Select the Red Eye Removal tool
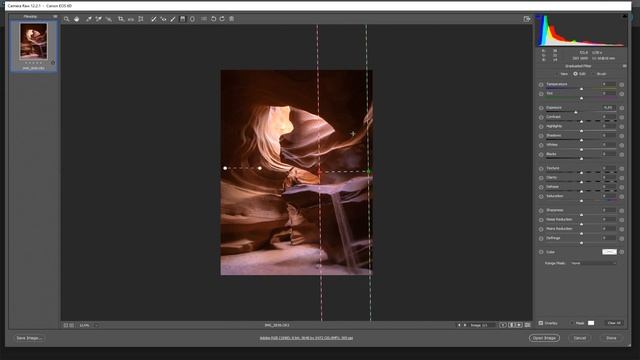640x360 pixels. pos(163,19)
